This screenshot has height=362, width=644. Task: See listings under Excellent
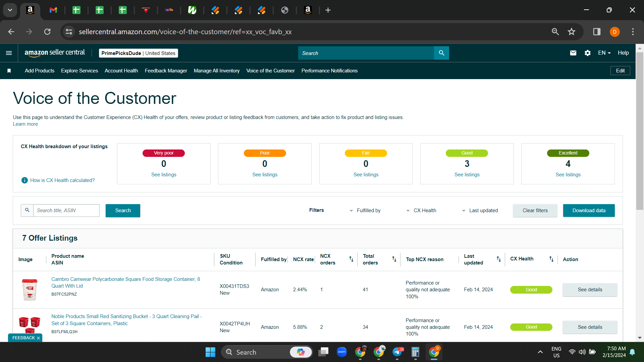point(568,175)
